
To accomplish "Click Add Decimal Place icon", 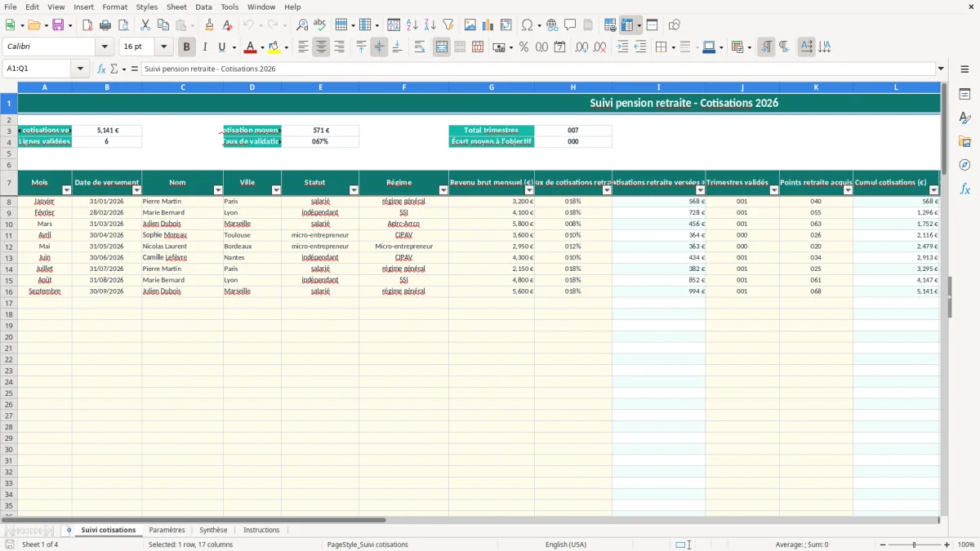I will (582, 47).
